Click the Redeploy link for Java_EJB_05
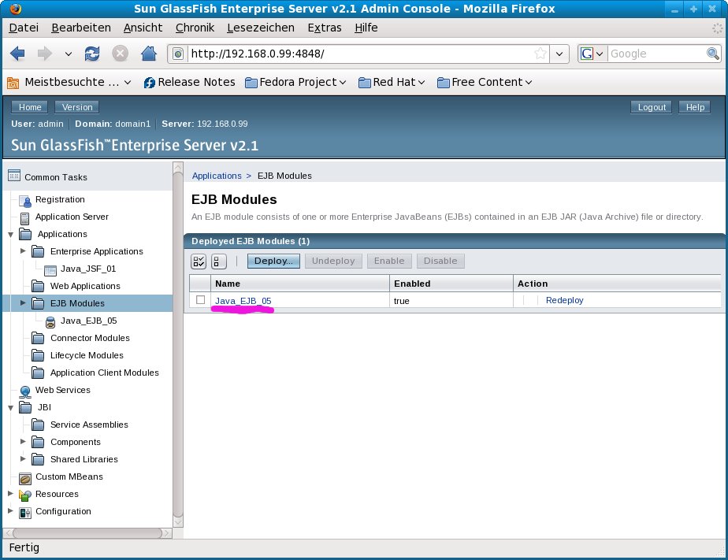This screenshot has height=560, width=728. tap(564, 300)
